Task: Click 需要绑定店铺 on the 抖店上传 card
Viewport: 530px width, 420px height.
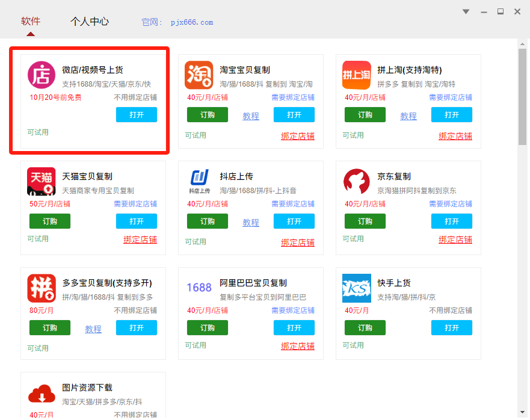Action: point(293,204)
